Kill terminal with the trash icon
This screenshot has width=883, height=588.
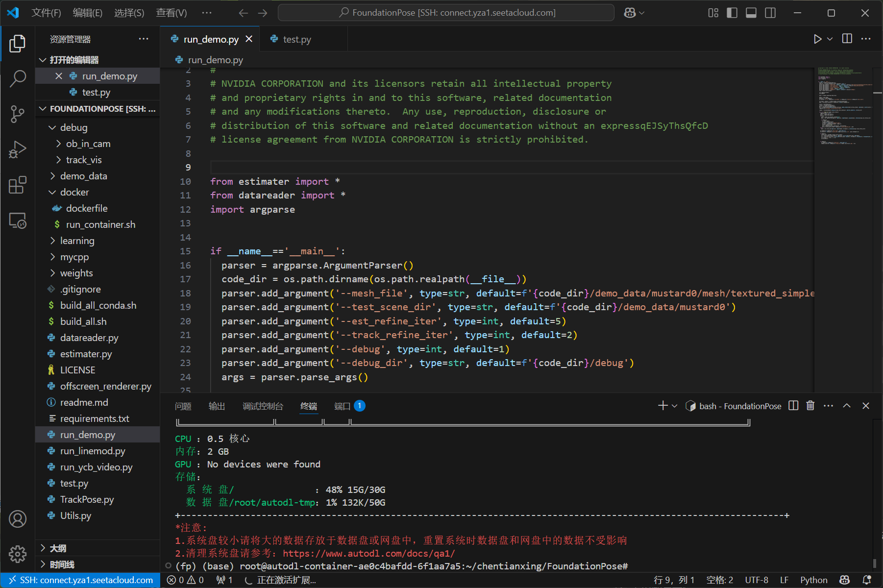[x=810, y=406]
